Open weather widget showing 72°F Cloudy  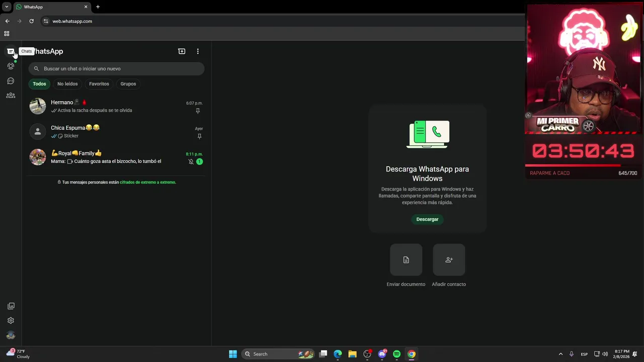click(x=18, y=354)
